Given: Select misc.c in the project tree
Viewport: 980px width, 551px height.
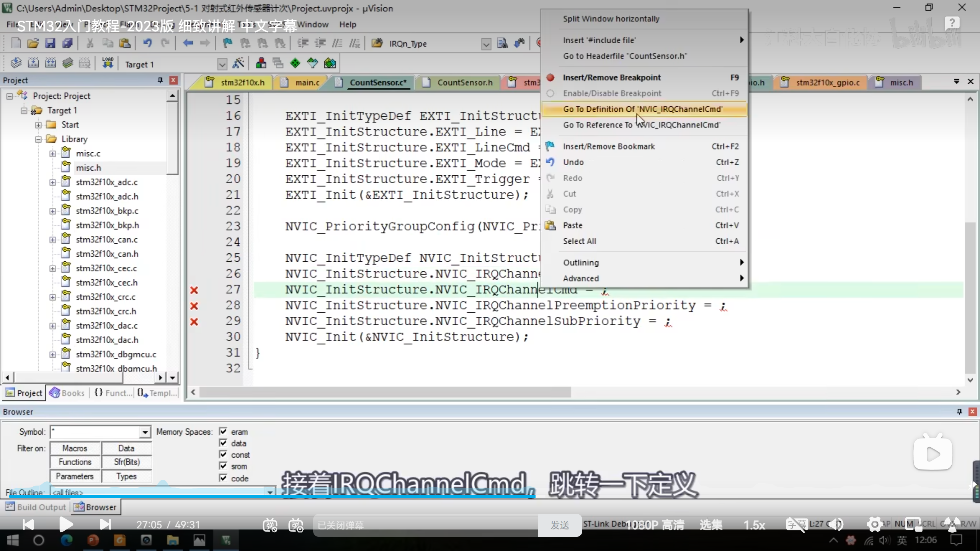Looking at the screenshot, I should click(x=88, y=153).
